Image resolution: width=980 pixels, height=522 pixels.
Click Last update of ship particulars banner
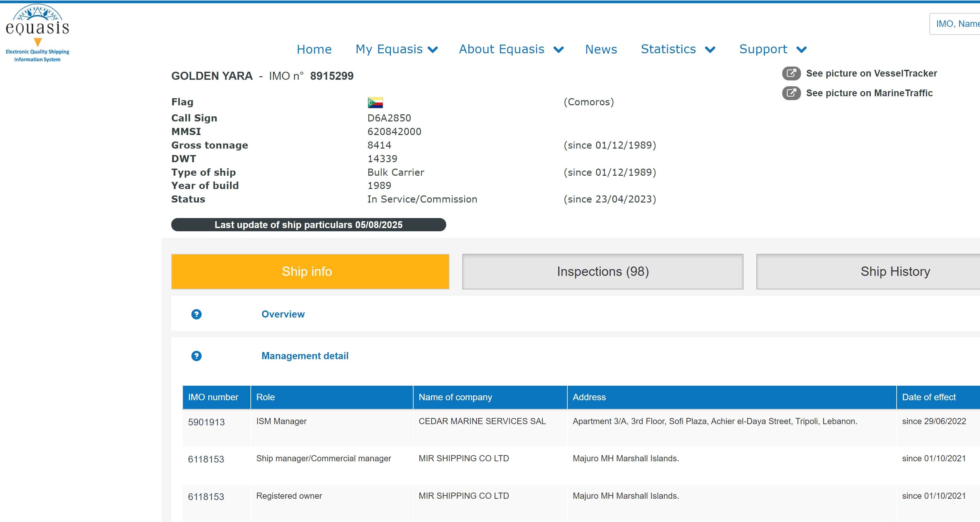coord(309,225)
